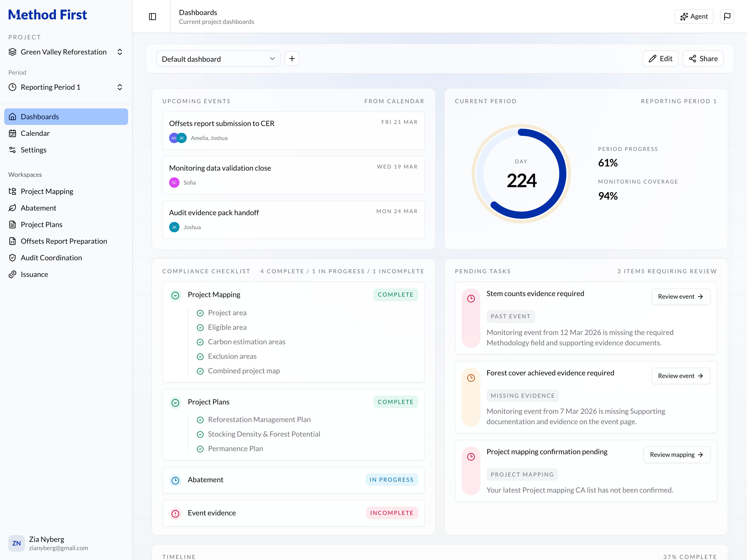Share the dashboard

(703, 59)
